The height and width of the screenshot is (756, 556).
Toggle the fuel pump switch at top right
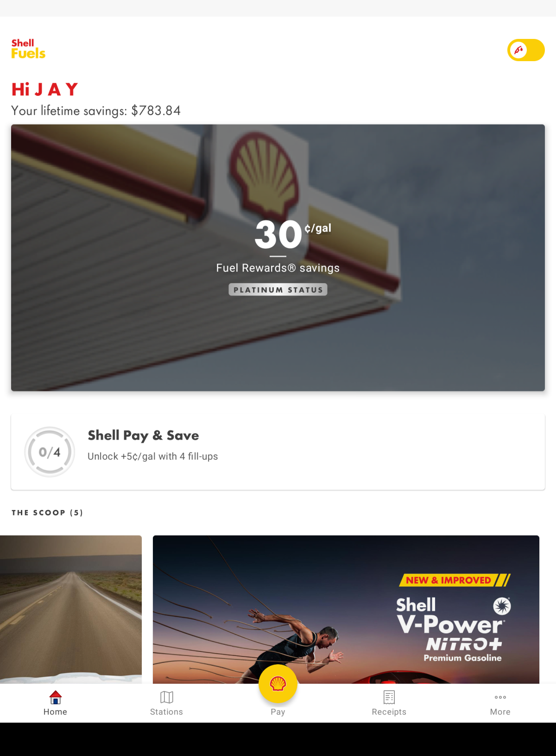pyautogui.click(x=526, y=50)
